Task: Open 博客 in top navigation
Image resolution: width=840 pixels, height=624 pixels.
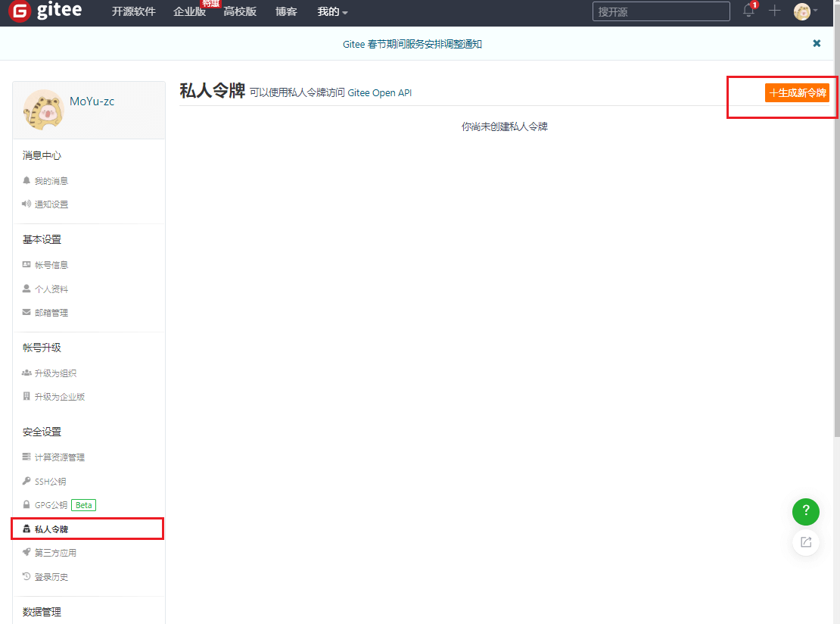Action: coord(286,11)
